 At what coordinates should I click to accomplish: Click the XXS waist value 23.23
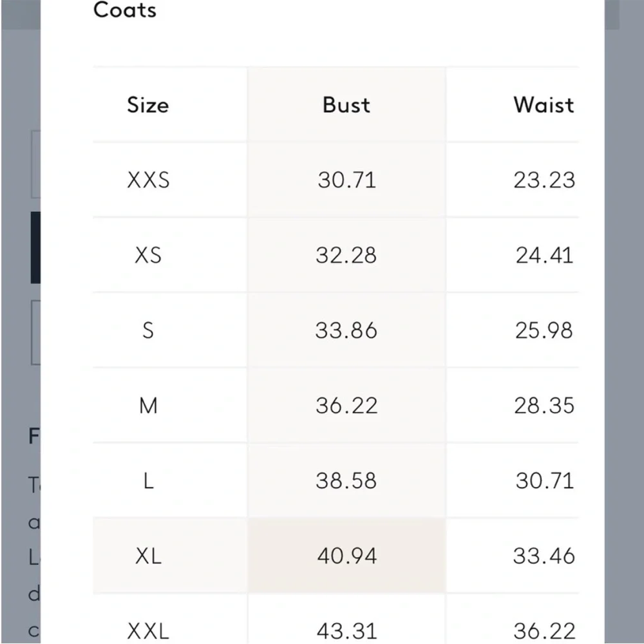(x=544, y=180)
